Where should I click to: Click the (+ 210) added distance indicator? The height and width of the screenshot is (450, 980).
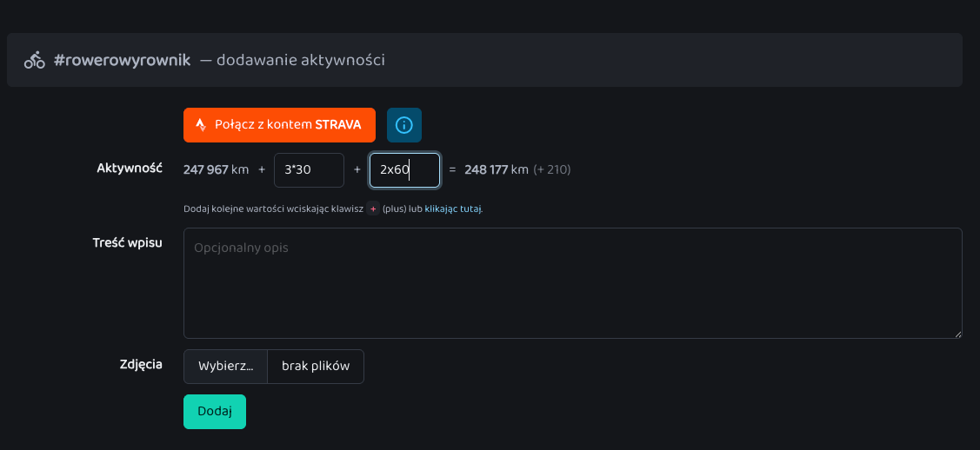pos(552,170)
